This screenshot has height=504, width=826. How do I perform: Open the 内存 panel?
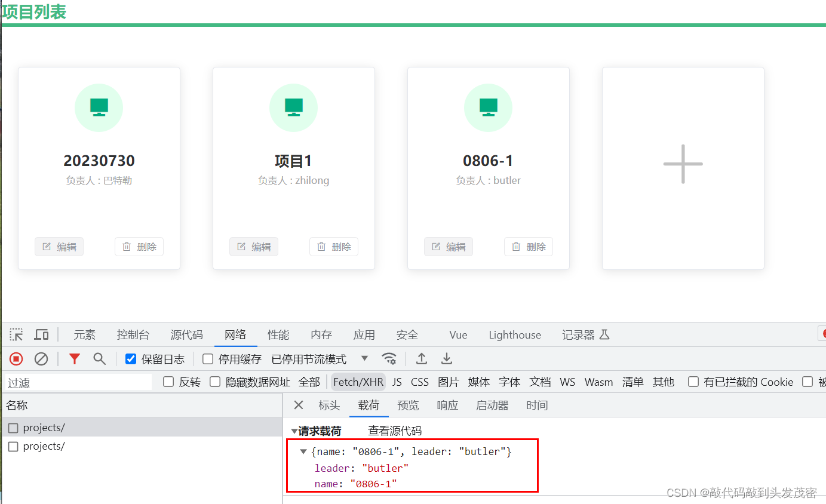(x=321, y=335)
